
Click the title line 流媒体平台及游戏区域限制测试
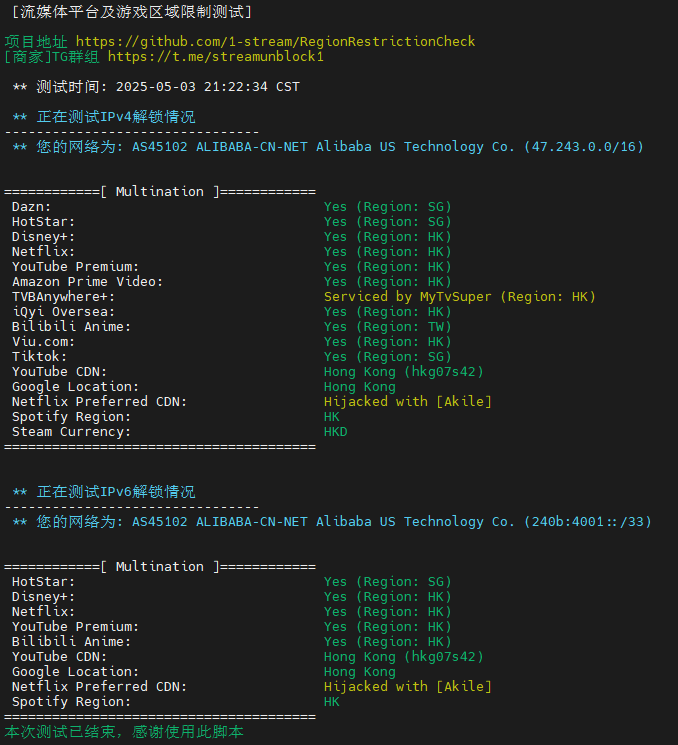pyautogui.click(x=128, y=12)
